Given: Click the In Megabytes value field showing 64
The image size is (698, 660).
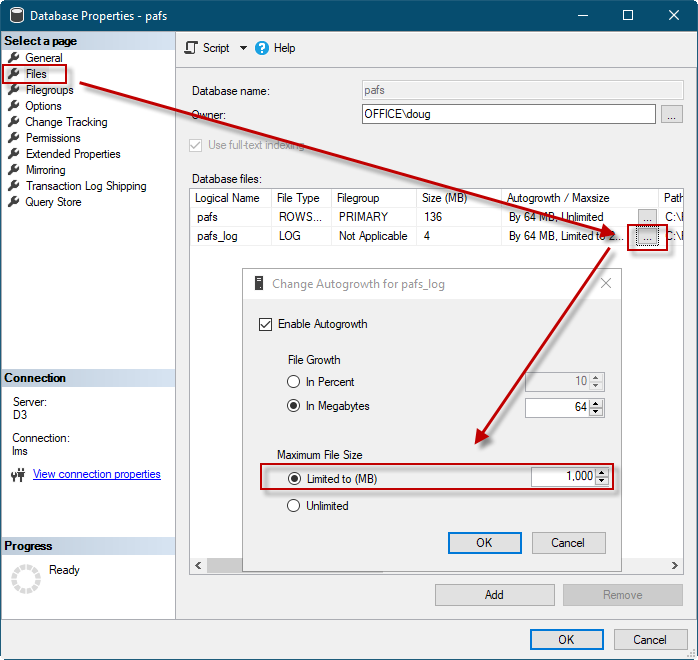Looking at the screenshot, I should click(x=558, y=407).
